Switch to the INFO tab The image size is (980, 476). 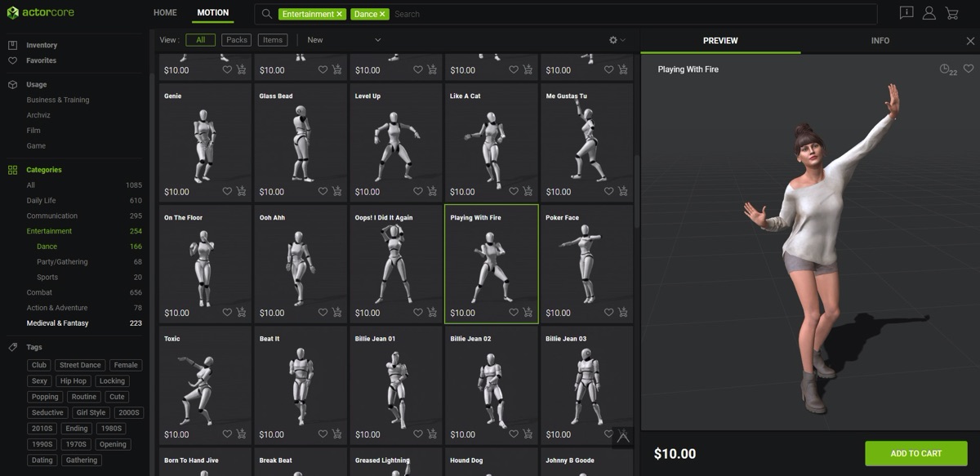(x=880, y=41)
